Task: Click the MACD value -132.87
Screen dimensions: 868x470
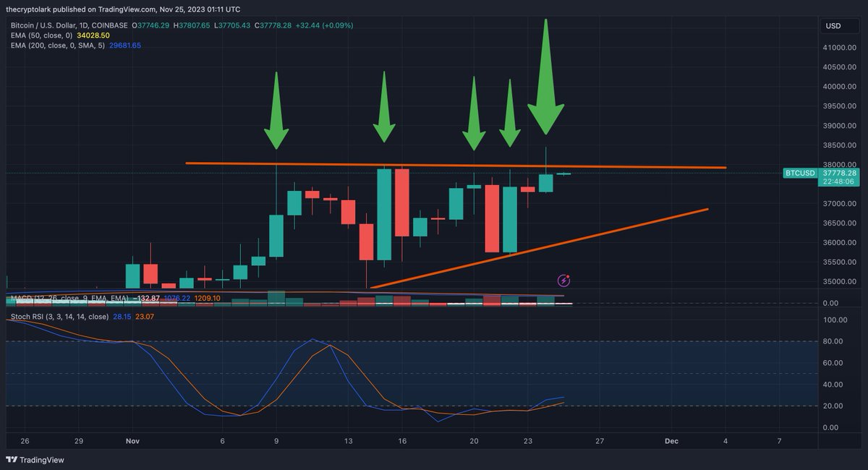Action: (146, 298)
